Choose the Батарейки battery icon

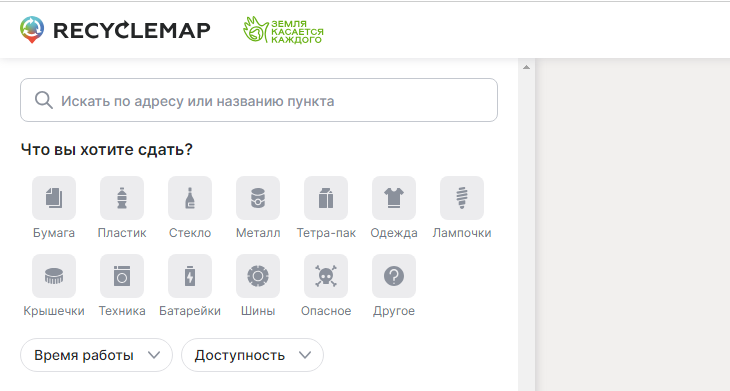coord(190,276)
